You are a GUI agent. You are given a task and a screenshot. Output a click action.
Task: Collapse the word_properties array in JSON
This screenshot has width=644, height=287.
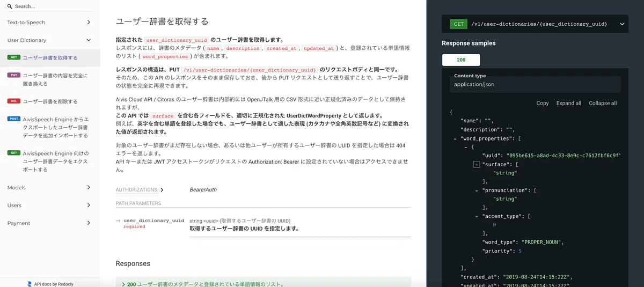[455, 138]
